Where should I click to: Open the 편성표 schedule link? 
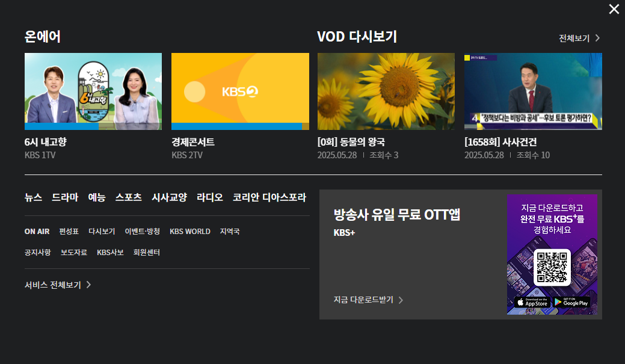[69, 232]
